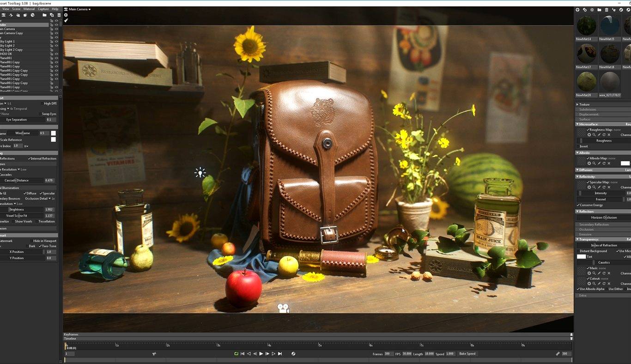Clear the Albedo Map with X icon
The height and width of the screenshot is (364, 631).
(x=609, y=163)
